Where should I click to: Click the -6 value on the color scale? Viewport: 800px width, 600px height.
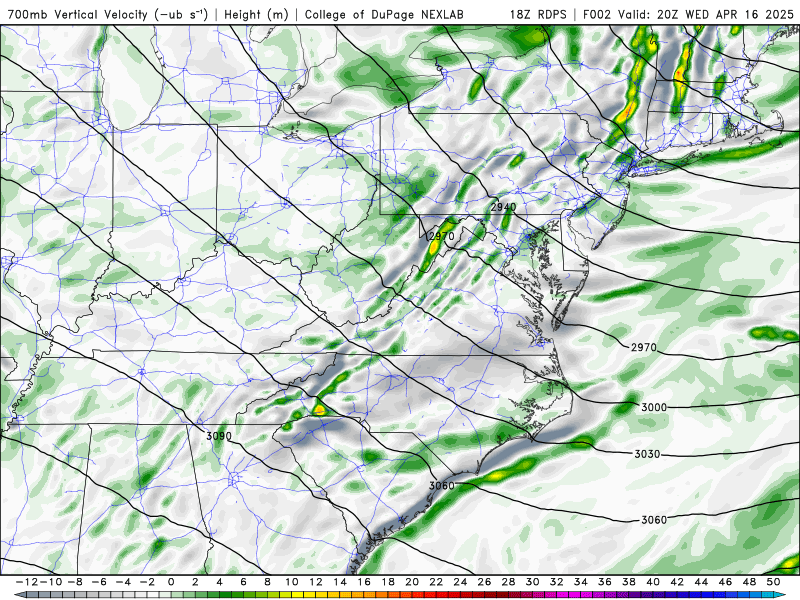[x=98, y=582]
